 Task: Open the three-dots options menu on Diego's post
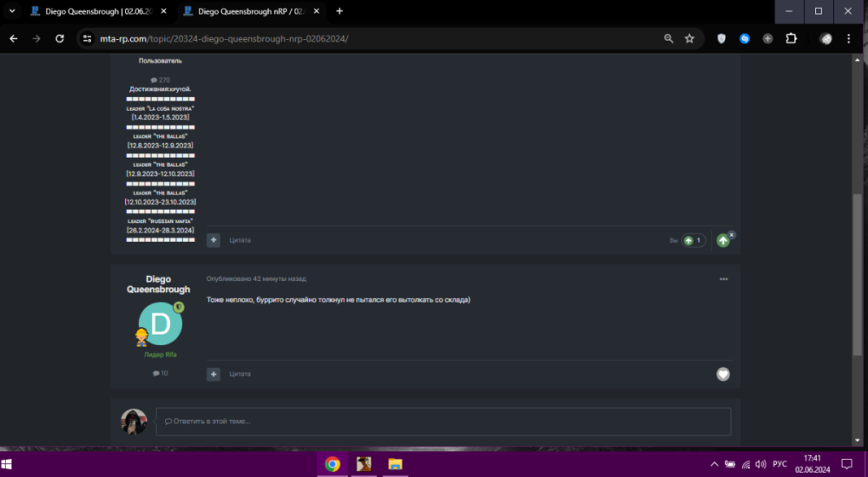724,279
